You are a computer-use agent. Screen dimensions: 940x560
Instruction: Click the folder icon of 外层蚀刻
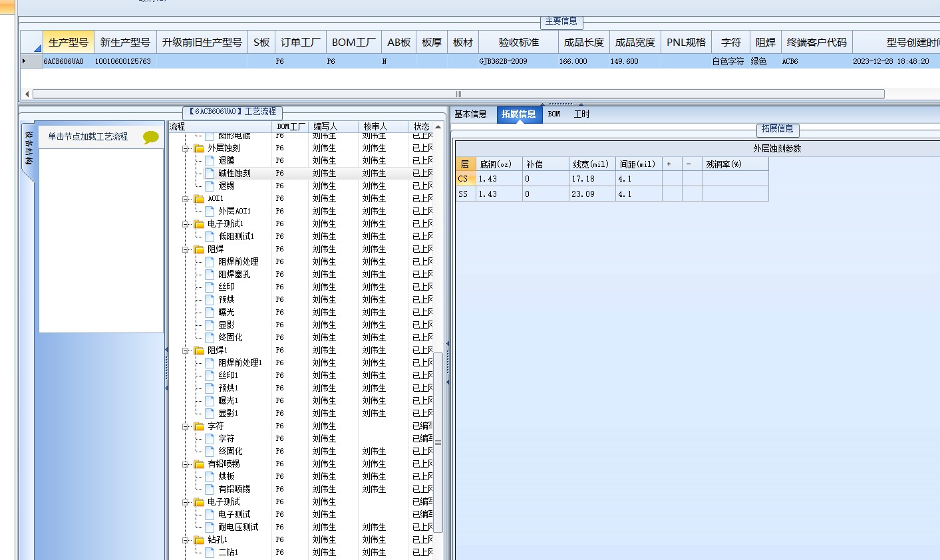[199, 148]
